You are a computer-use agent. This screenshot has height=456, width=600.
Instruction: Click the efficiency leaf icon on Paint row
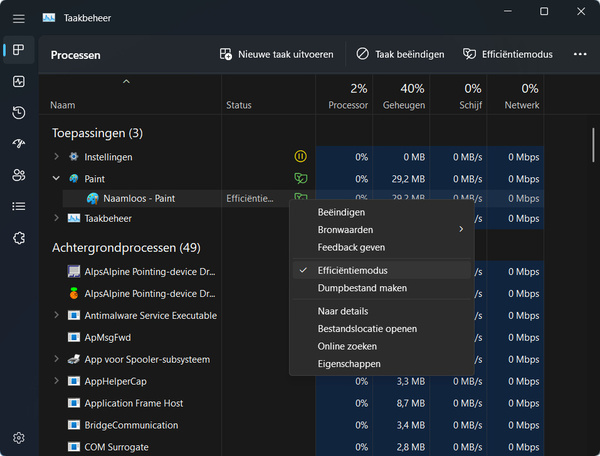pyautogui.click(x=300, y=178)
